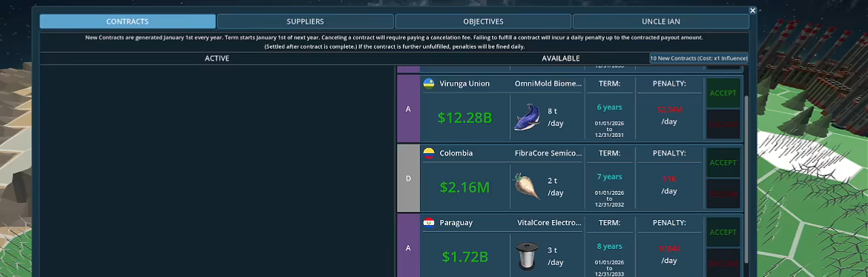Click the $12.28B payout amount
868x277 pixels.
[x=464, y=118]
